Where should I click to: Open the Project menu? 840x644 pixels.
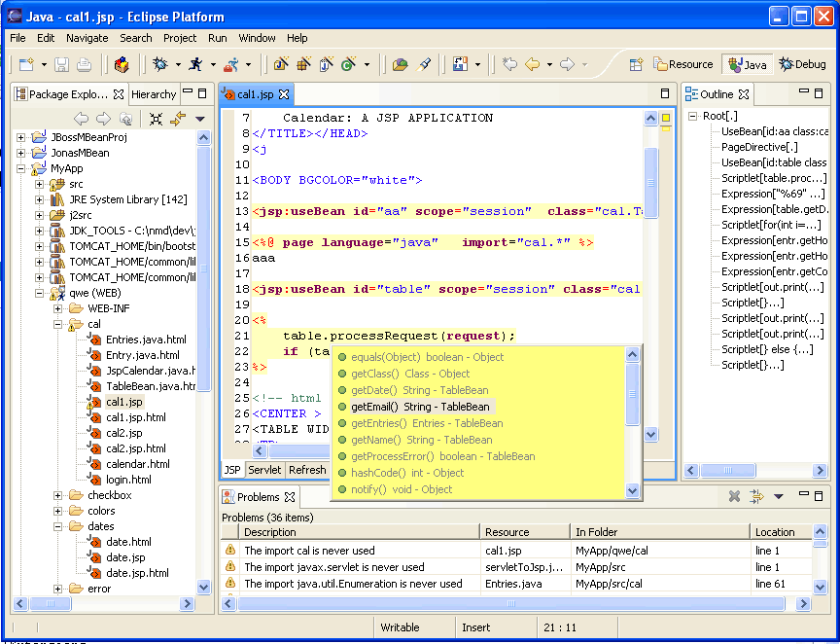coord(180,38)
